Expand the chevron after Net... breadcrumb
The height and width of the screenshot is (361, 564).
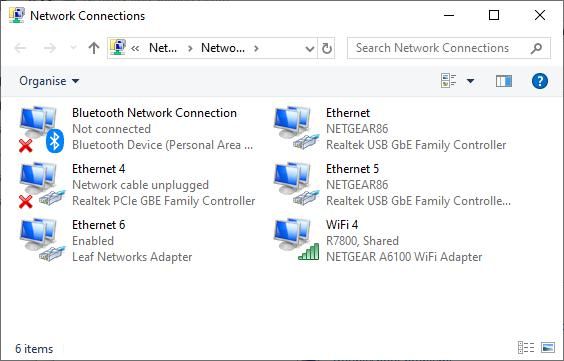pyautogui.click(x=190, y=48)
